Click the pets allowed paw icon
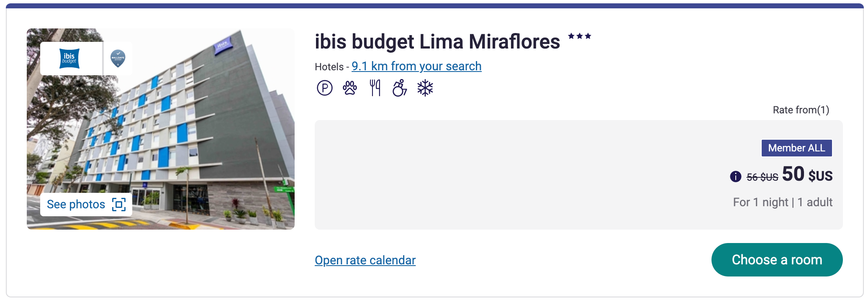 [350, 88]
